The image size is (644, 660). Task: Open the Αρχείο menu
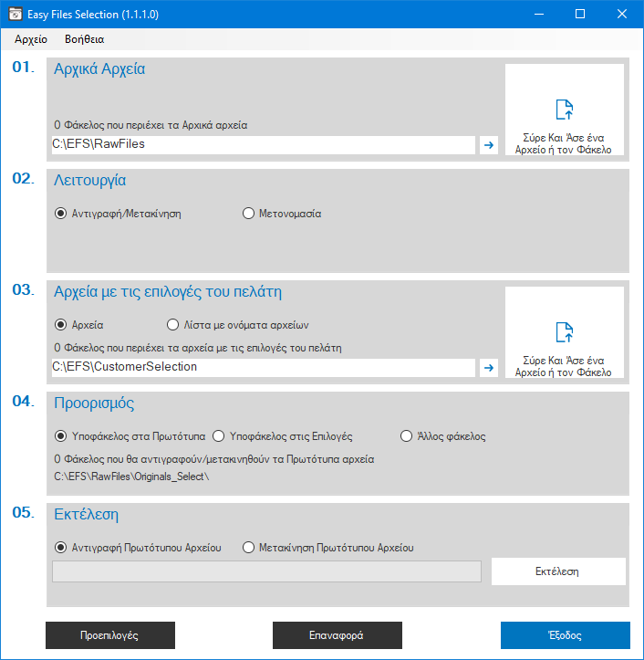click(x=31, y=39)
